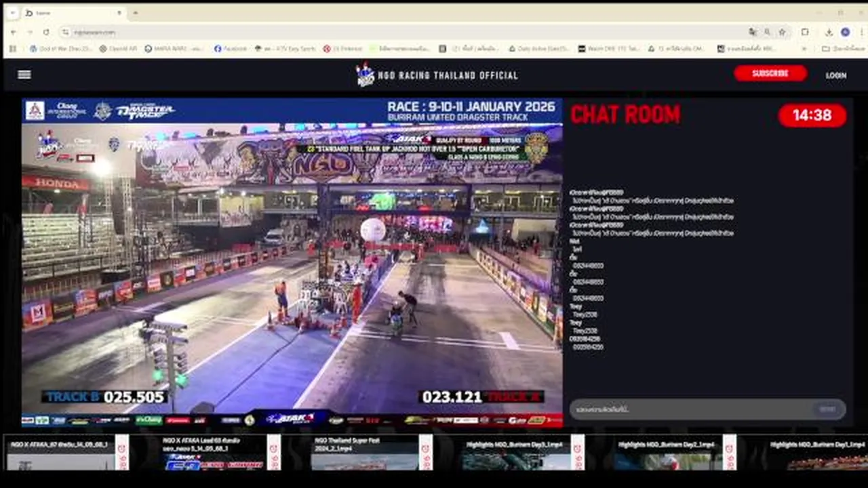This screenshot has width=868, height=488.
Task: Reload the page
Action: (x=46, y=32)
